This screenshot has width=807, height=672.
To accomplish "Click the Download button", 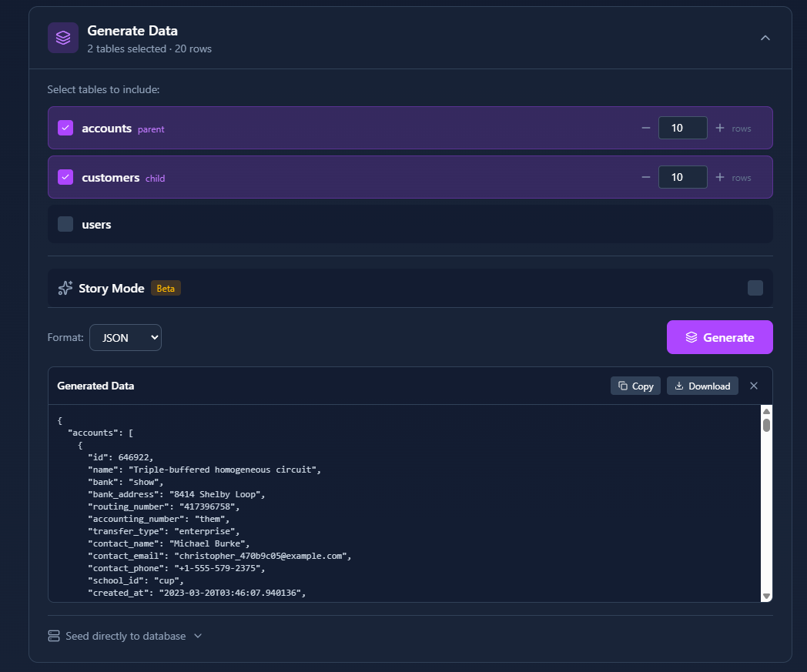I will (702, 386).
